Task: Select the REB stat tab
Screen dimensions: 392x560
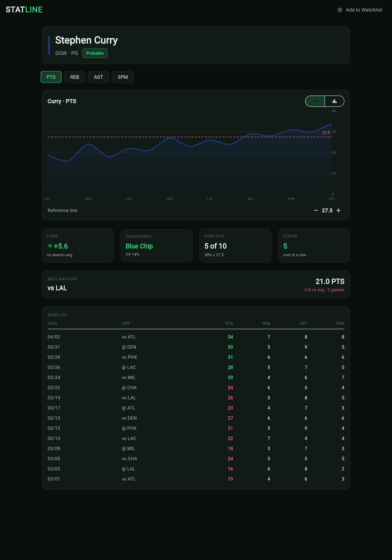Action: [x=75, y=77]
